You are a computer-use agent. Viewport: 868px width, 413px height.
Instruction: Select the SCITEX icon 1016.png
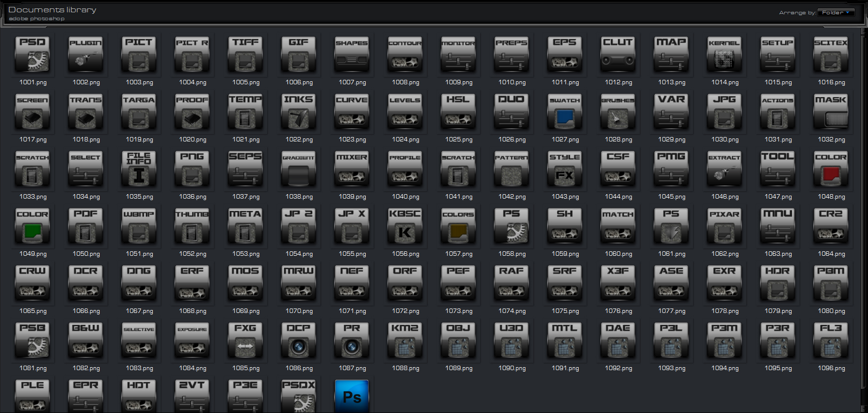click(x=831, y=54)
